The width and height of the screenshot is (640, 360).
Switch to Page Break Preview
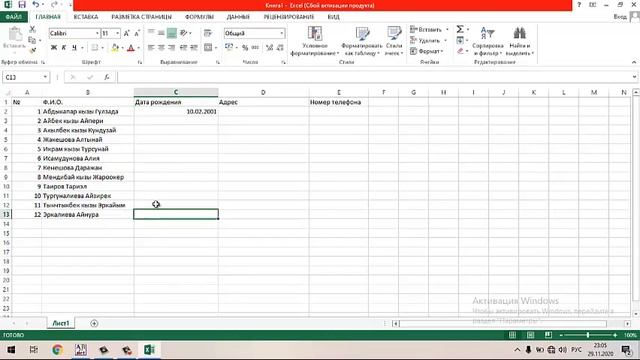(548, 335)
